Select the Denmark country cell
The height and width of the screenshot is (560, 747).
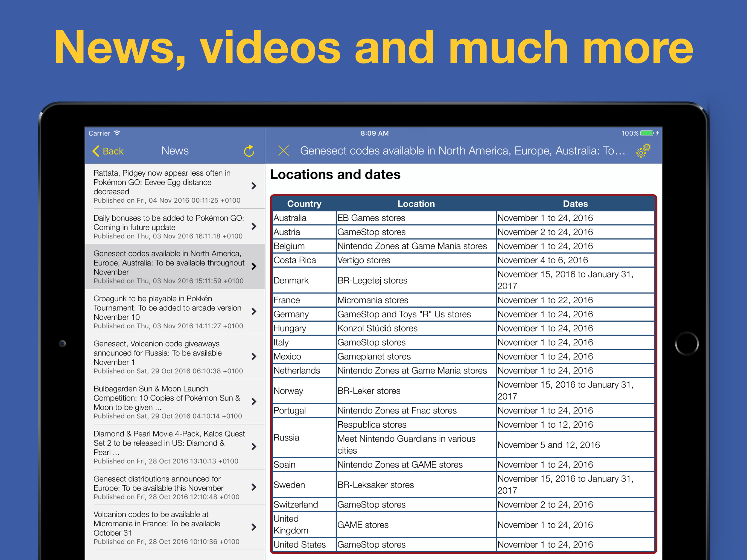[x=304, y=280]
